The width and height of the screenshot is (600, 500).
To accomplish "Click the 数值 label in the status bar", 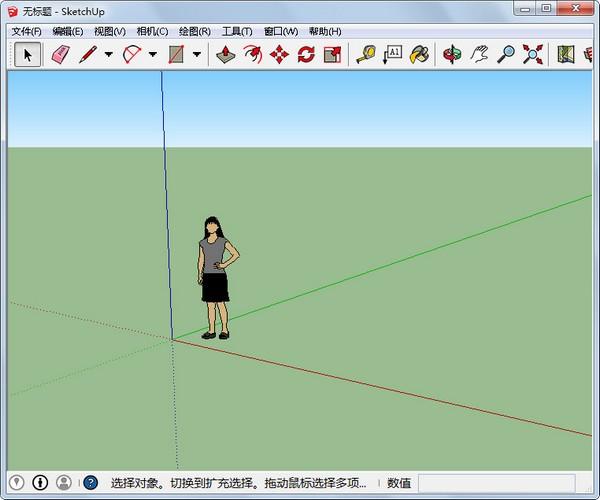I will [399, 483].
